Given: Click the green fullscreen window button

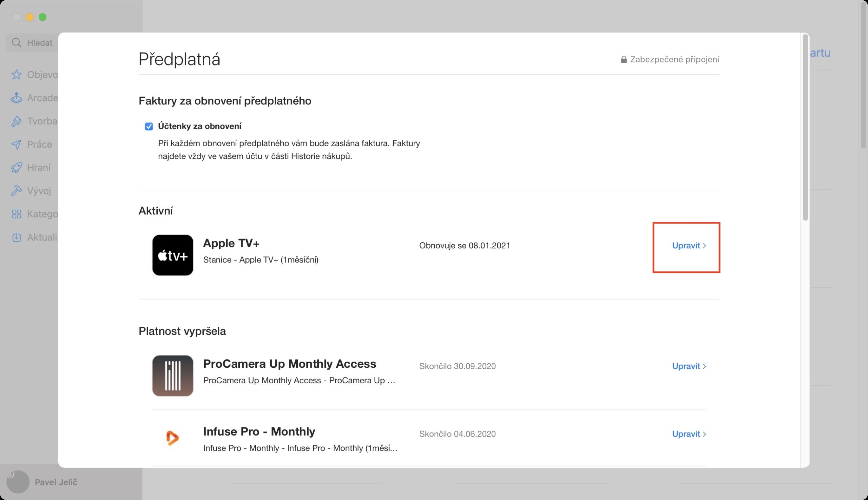Looking at the screenshot, I should click(43, 17).
